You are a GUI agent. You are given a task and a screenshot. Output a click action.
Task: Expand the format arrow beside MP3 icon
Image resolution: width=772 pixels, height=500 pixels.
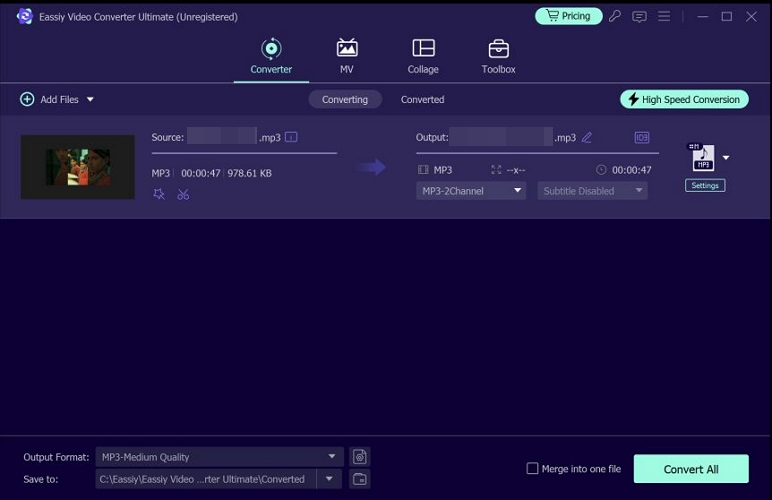pos(726,157)
